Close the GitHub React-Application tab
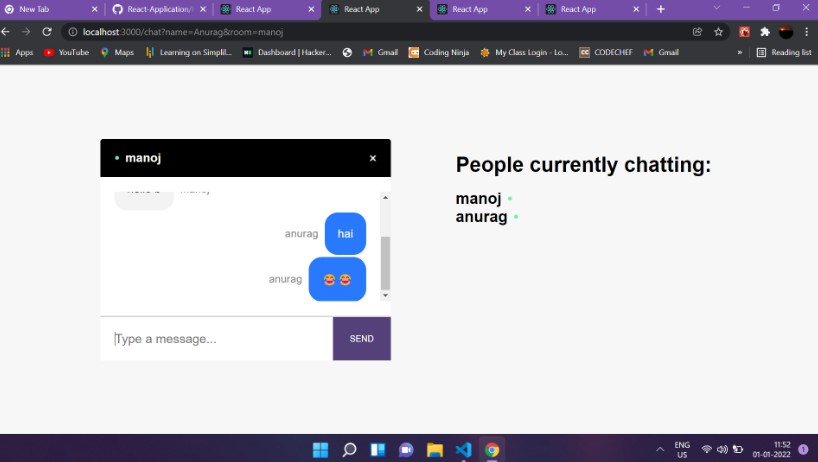 click(x=203, y=9)
